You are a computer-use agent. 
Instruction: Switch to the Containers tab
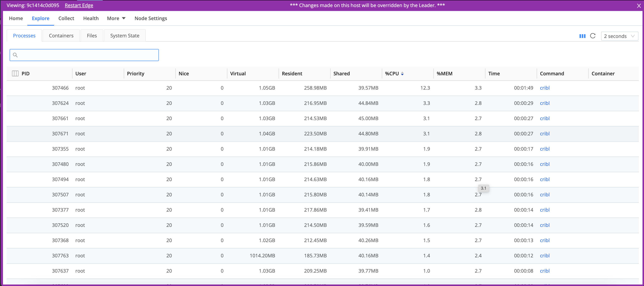pyautogui.click(x=61, y=36)
